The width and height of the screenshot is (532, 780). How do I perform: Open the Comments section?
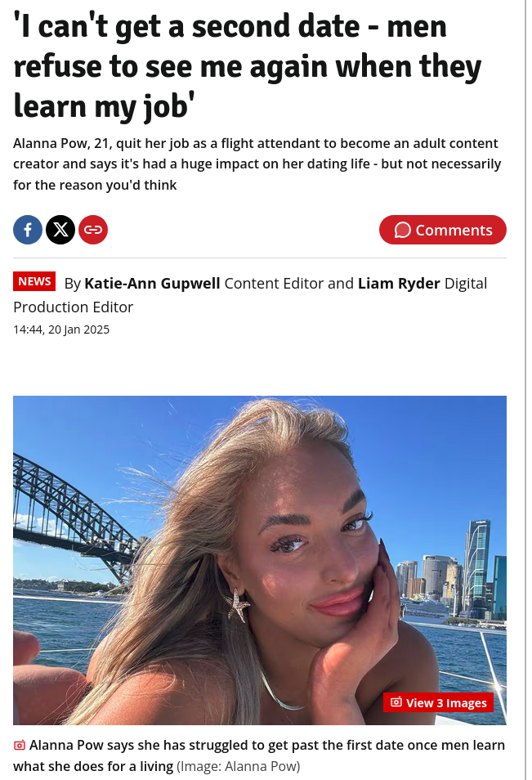pyautogui.click(x=442, y=230)
